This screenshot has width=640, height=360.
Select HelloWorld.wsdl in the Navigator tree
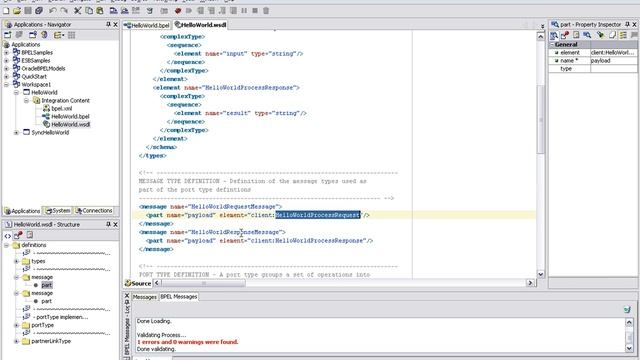click(x=71, y=124)
